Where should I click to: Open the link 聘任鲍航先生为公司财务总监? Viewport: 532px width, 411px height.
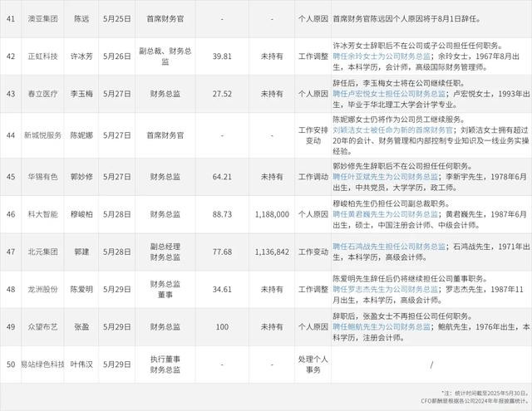pos(382,327)
